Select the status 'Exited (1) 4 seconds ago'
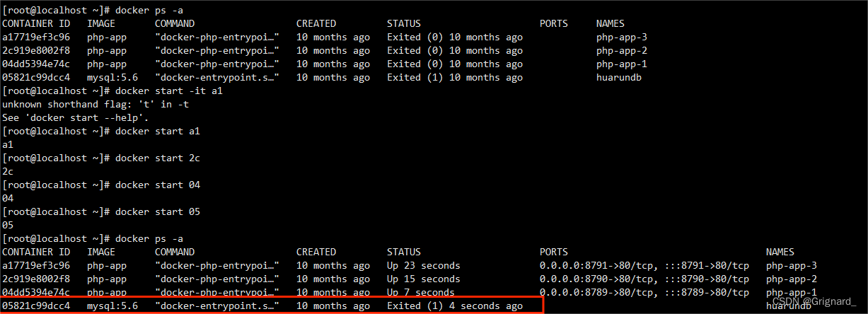Image resolution: width=868 pixels, height=314 pixels. tap(455, 306)
